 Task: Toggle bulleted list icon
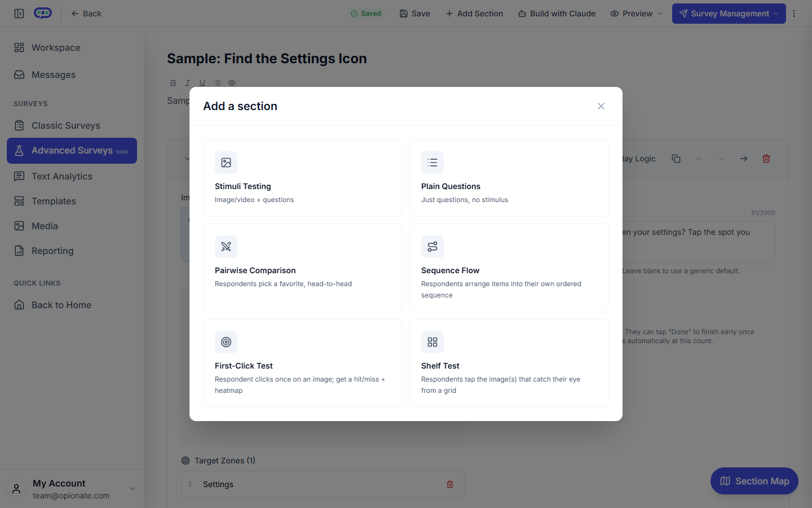coord(217,83)
